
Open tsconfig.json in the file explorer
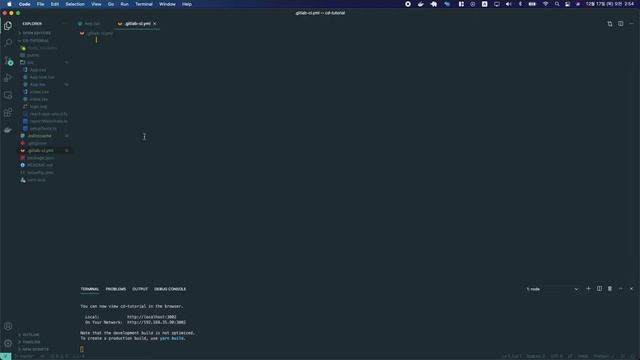(40, 173)
